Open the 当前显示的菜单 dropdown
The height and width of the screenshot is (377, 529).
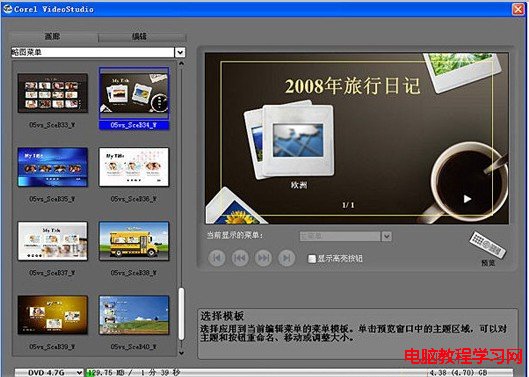[387, 236]
